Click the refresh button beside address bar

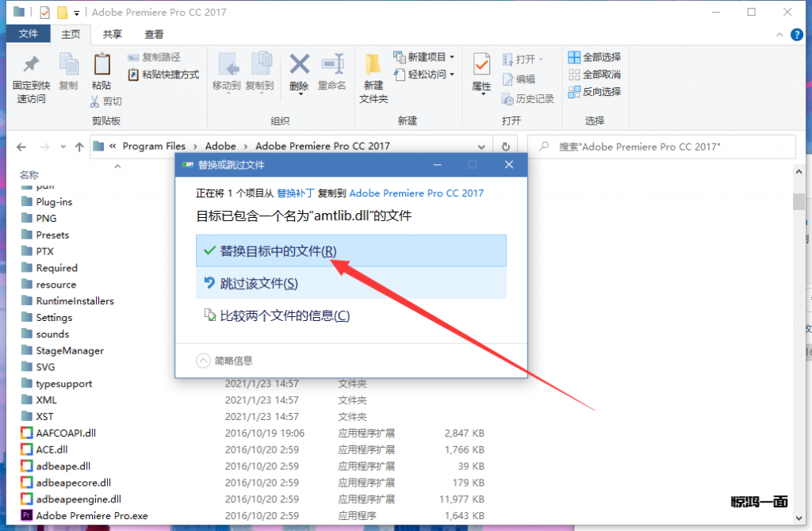pos(505,147)
